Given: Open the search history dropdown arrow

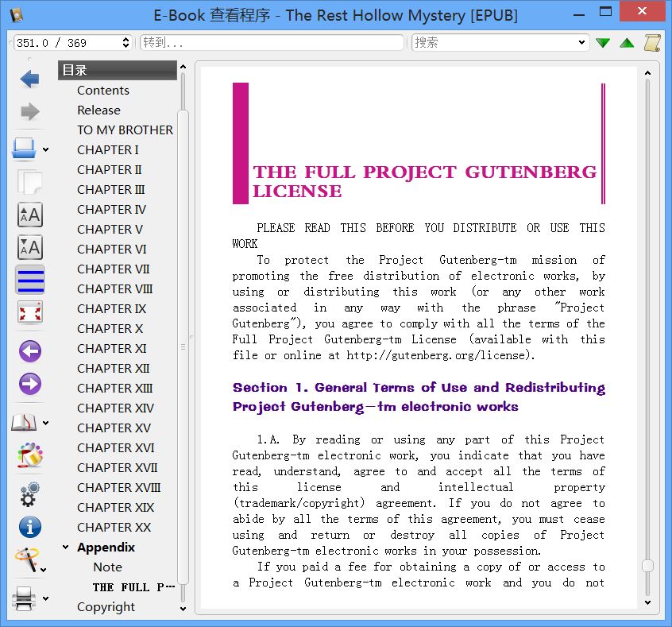Looking at the screenshot, I should pyautogui.click(x=581, y=42).
